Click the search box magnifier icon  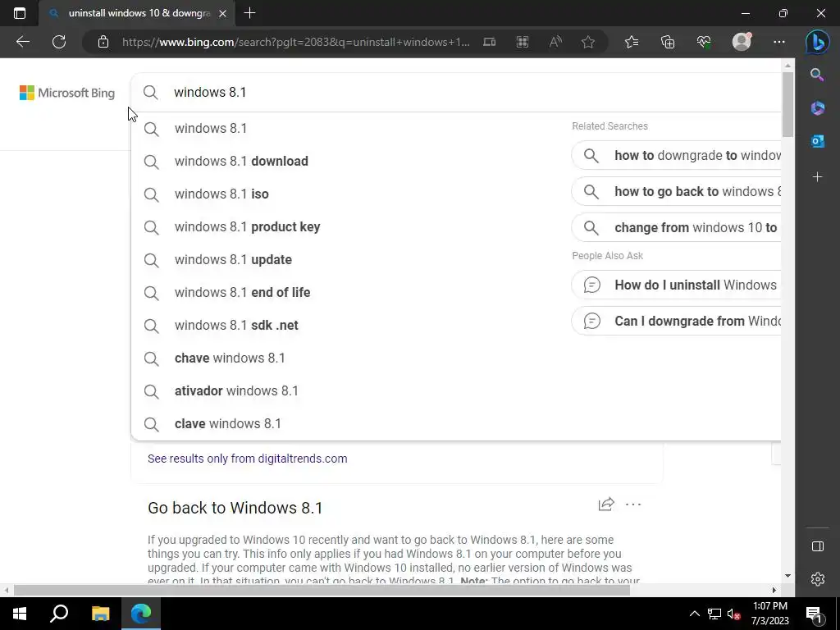coord(151,92)
